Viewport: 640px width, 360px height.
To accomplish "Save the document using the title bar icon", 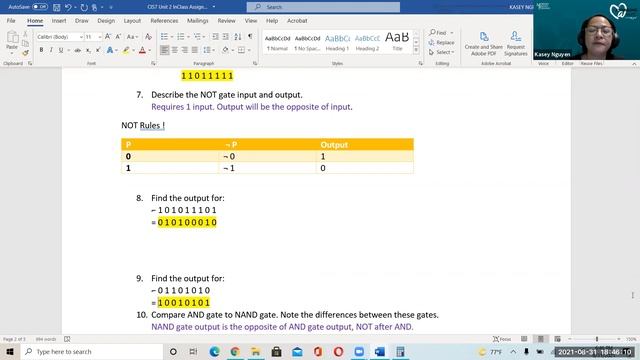I will (x=57, y=7).
